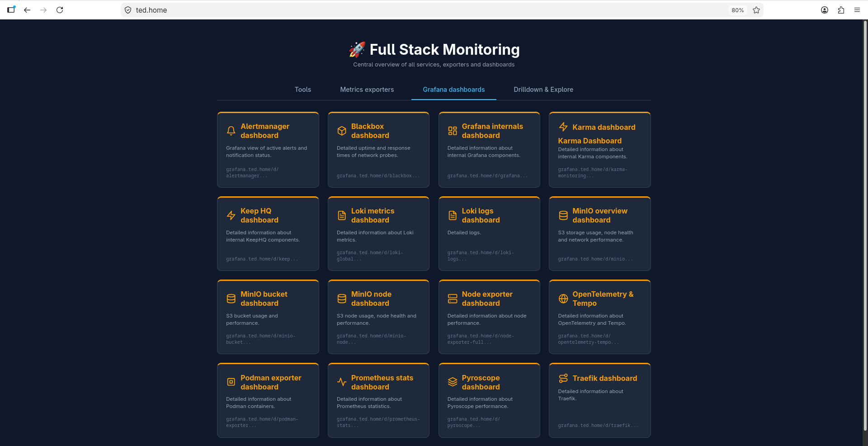Click the document icon on Loki logs card
Screen dimensions: 868x446
coord(453,215)
